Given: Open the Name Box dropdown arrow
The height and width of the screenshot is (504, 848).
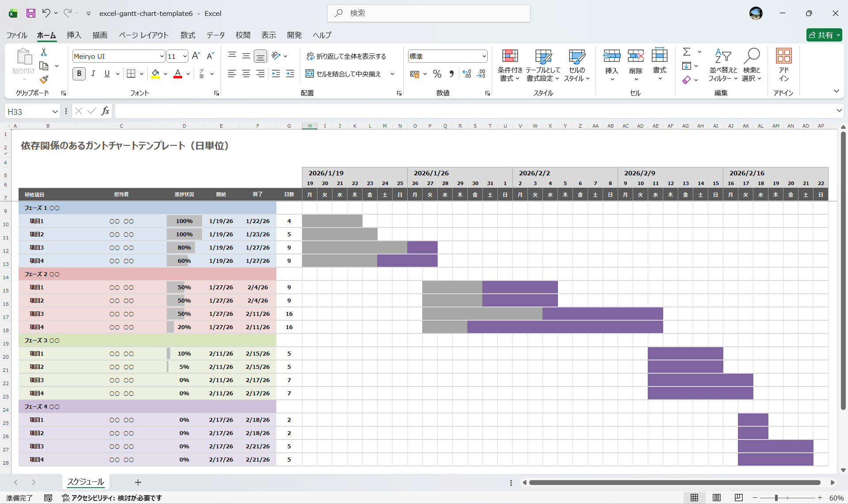Looking at the screenshot, I should (55, 112).
